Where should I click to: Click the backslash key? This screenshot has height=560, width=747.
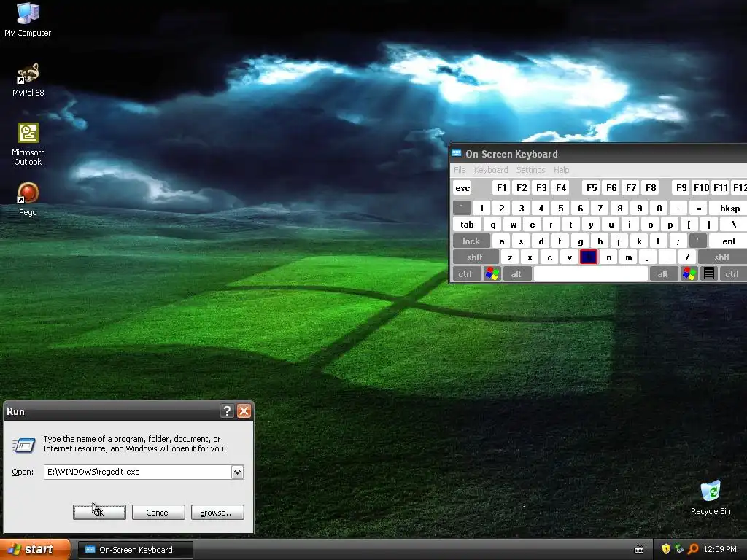(x=734, y=225)
